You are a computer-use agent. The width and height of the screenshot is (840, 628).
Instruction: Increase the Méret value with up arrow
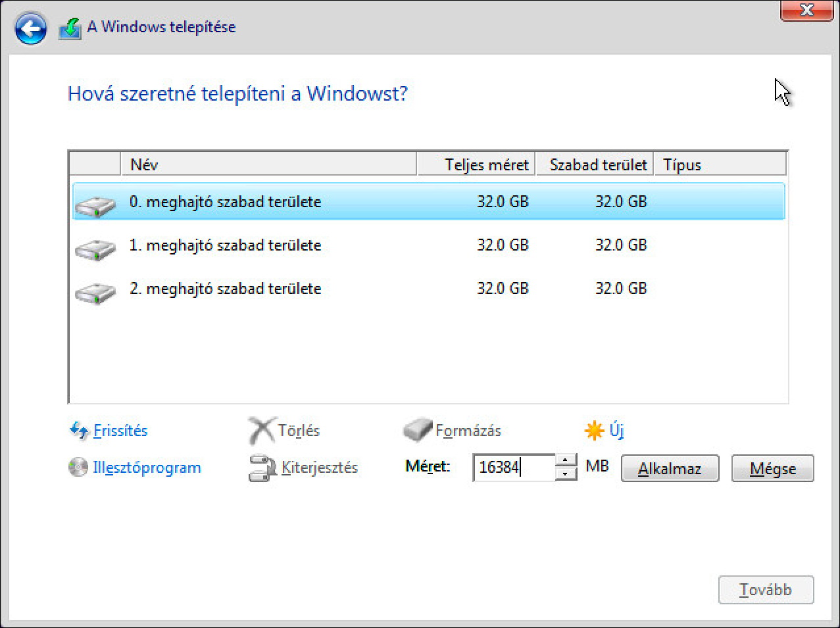(566, 460)
